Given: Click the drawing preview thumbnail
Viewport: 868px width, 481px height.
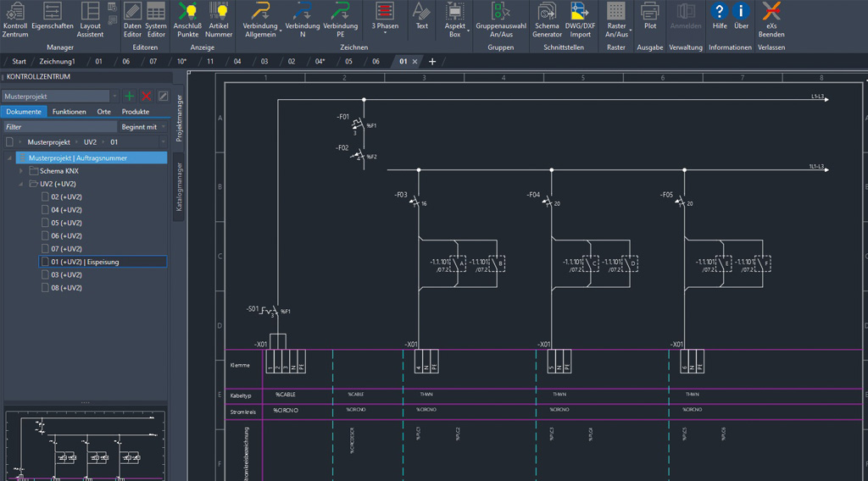Looking at the screenshot, I should click(85, 445).
